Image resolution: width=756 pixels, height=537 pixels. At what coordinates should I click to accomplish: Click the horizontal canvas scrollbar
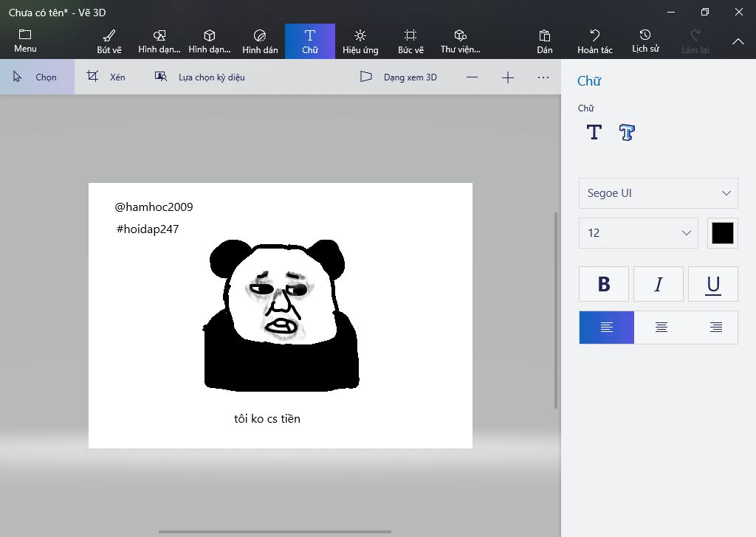[x=275, y=532]
